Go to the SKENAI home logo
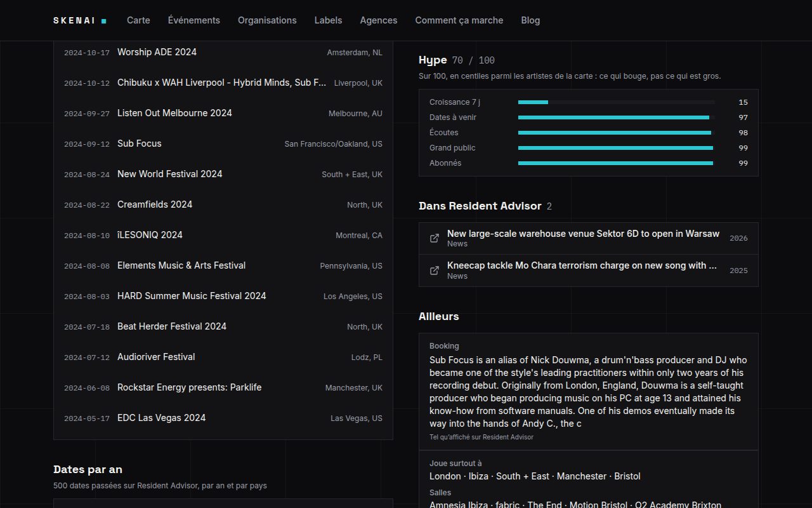812x508 pixels. [80, 20]
